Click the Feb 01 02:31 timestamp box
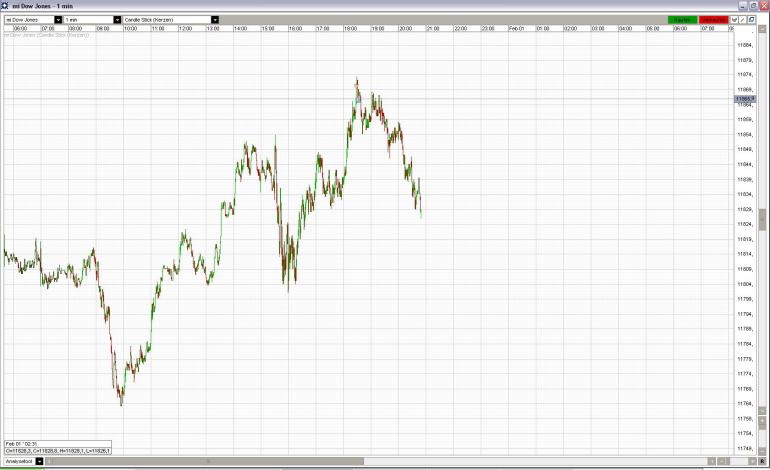770x470 pixels. [58, 443]
